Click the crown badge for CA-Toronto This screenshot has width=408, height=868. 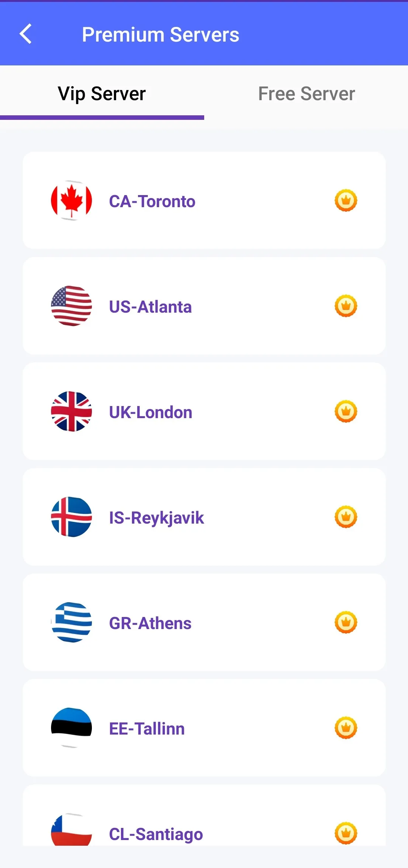pos(346,200)
